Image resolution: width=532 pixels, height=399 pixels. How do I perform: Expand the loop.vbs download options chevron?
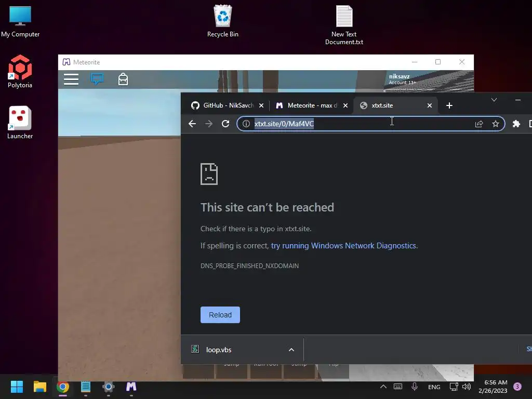[x=291, y=350]
